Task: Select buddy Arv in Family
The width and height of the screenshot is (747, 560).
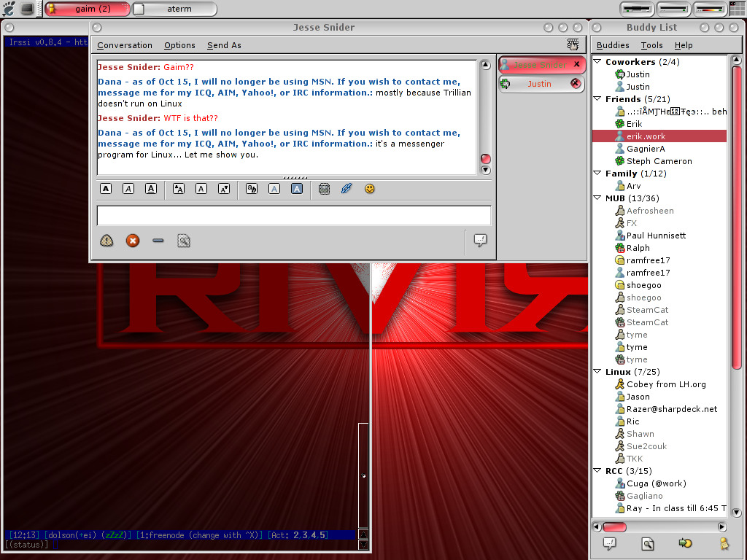Action: pyautogui.click(x=659, y=186)
